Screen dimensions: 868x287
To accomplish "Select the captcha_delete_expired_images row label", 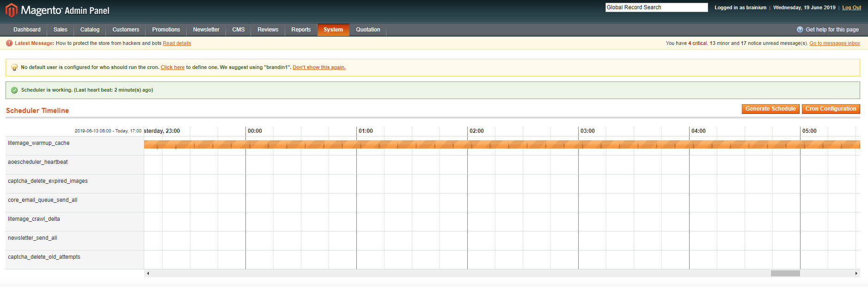I will click(x=48, y=181).
